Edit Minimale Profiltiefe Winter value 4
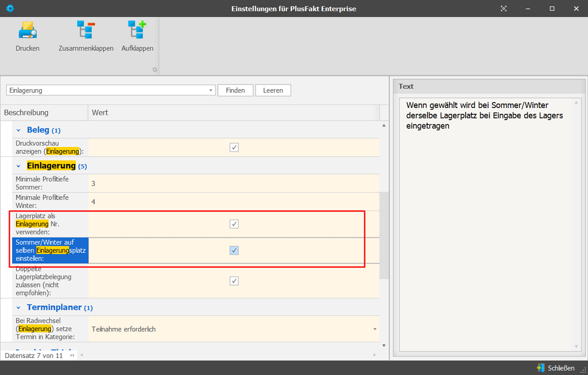 pos(234,202)
